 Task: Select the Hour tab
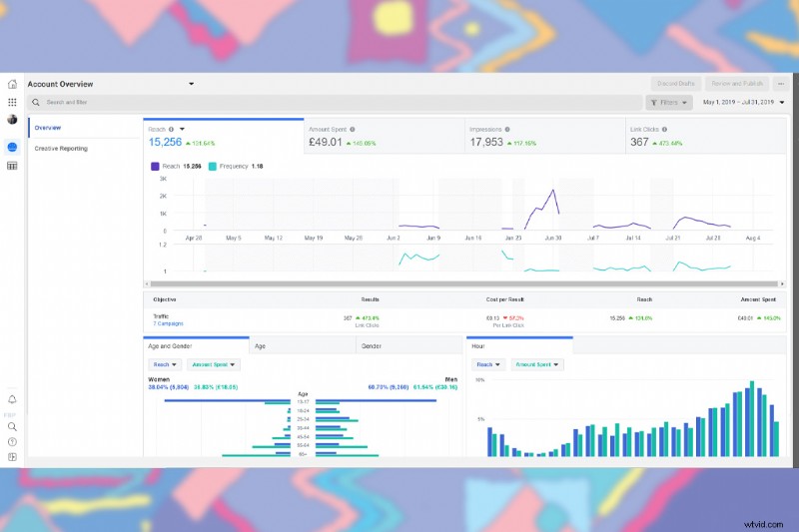519,345
